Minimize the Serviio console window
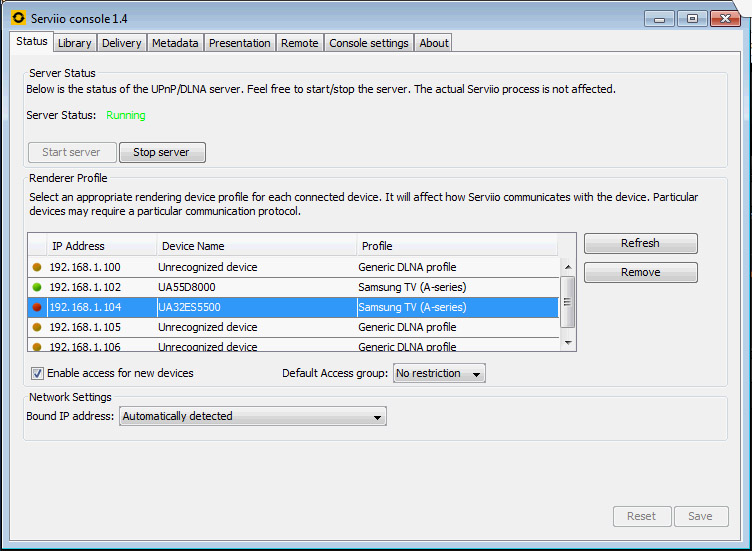 tap(659, 19)
